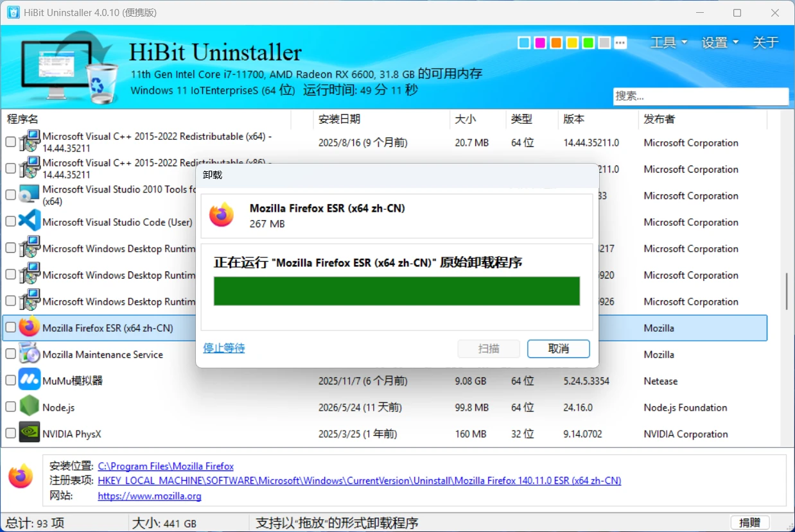Click the 捐赠 button in status bar

[750, 523]
